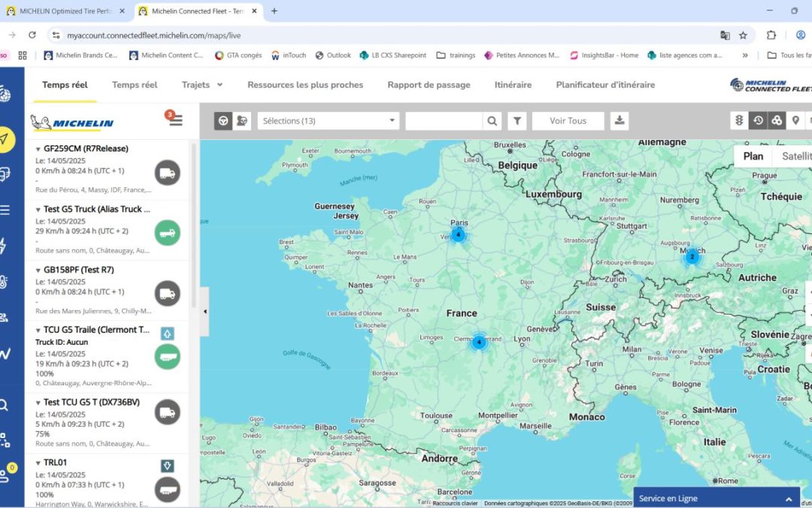
Task: Click the browser address bar URL
Action: (154, 35)
